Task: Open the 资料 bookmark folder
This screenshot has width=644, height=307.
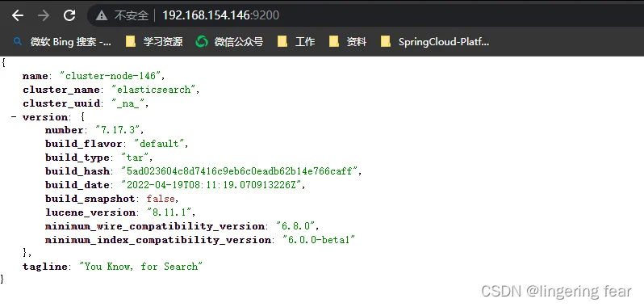Action: (348, 41)
